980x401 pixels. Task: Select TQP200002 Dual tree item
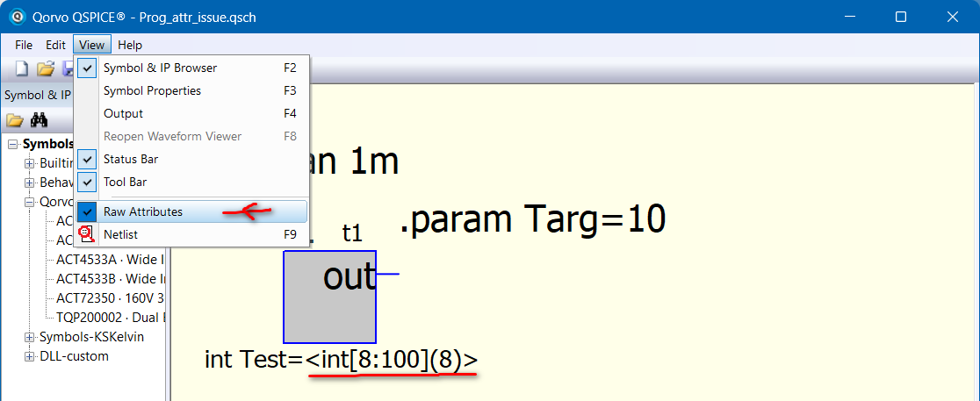click(x=110, y=318)
